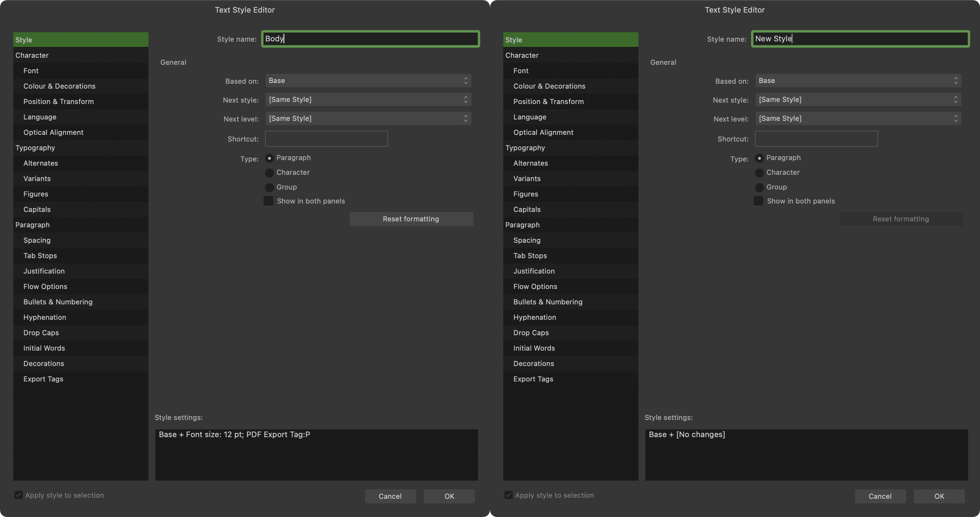Open Next style dropdown in Body editor
The image size is (980, 517).
point(368,99)
